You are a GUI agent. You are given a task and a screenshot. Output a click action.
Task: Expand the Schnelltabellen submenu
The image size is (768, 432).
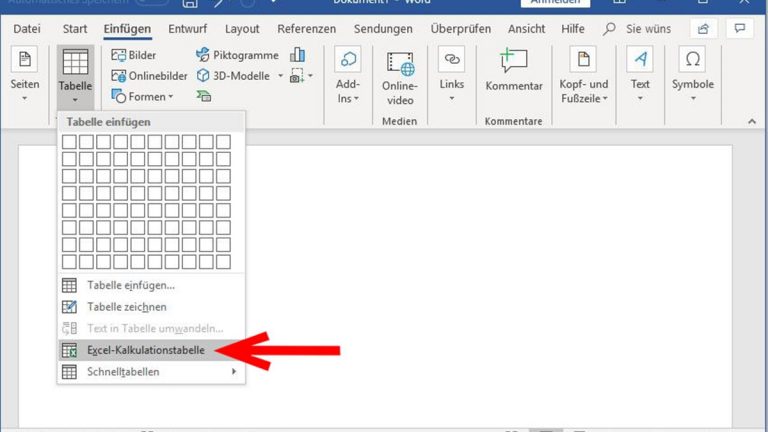point(150,372)
